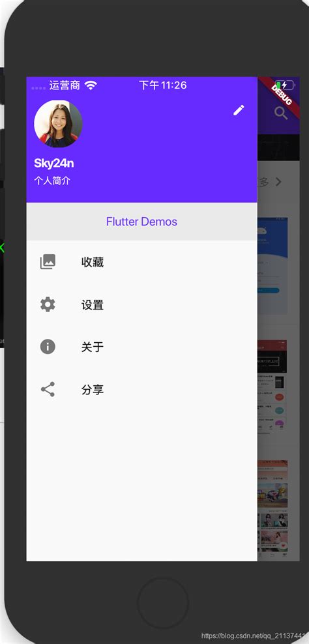Click the phone home button
This screenshot has width=309, height=644.
pos(163,602)
